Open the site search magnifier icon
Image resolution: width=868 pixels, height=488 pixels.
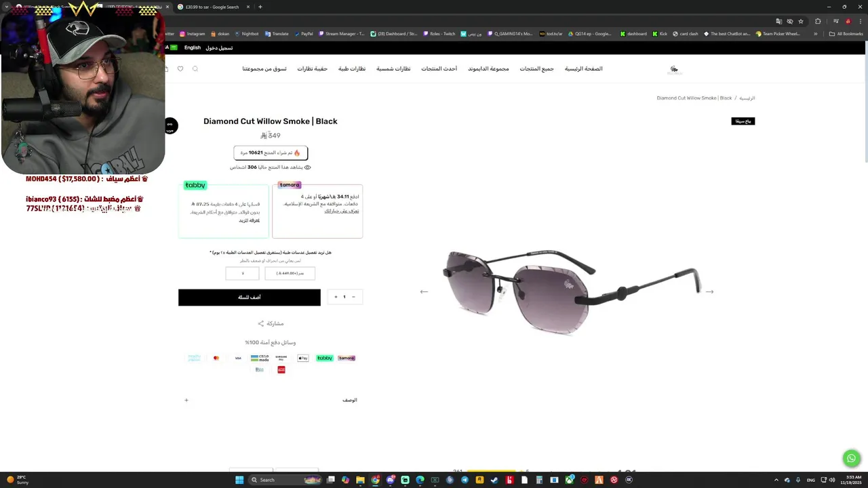(x=195, y=68)
